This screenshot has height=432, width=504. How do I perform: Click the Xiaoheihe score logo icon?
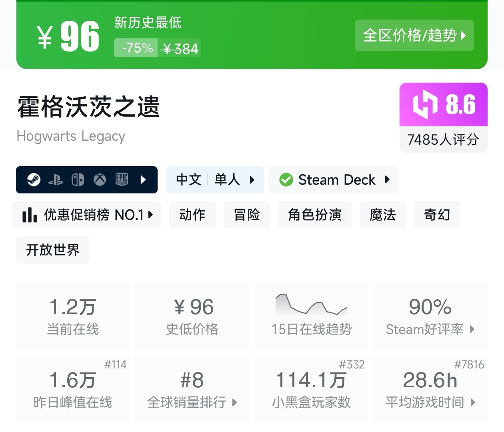coord(425,104)
